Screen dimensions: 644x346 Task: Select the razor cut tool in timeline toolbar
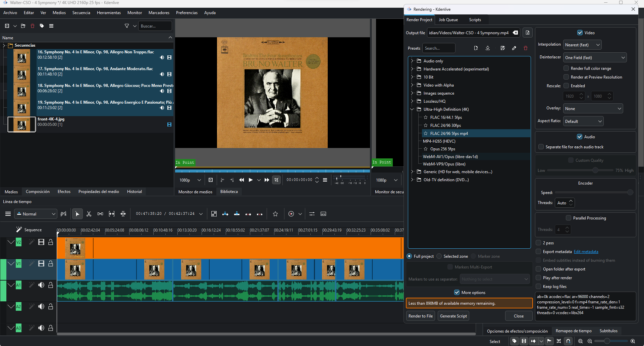(x=89, y=214)
